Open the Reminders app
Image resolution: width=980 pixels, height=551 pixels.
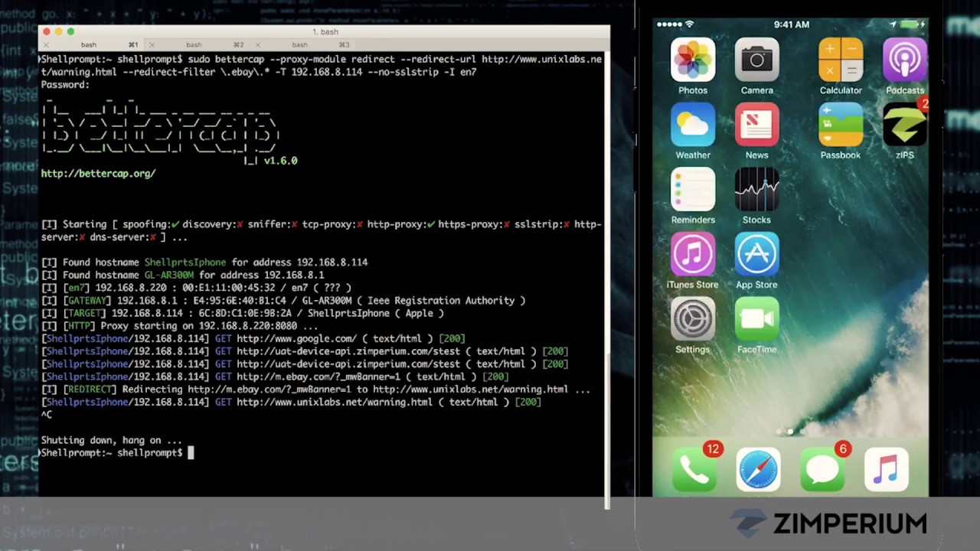693,189
